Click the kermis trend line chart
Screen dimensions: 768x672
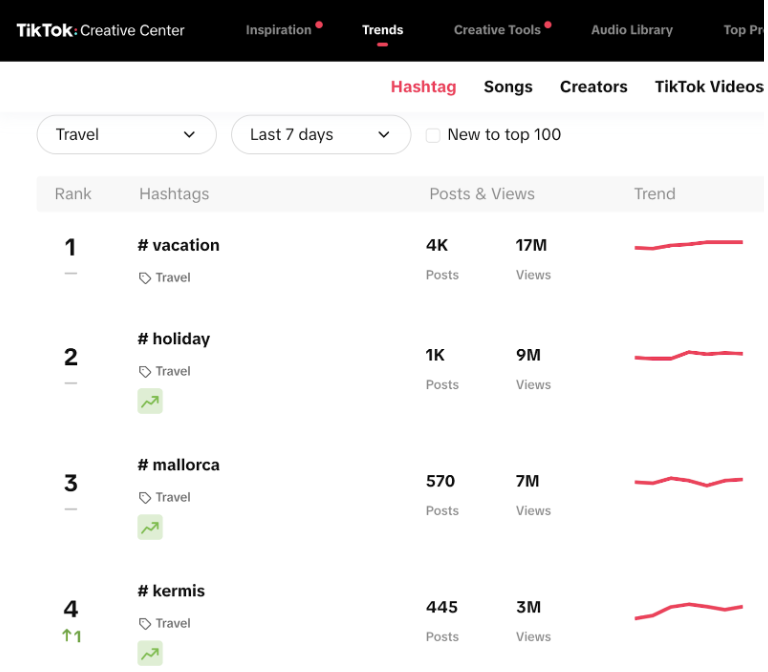(x=689, y=611)
